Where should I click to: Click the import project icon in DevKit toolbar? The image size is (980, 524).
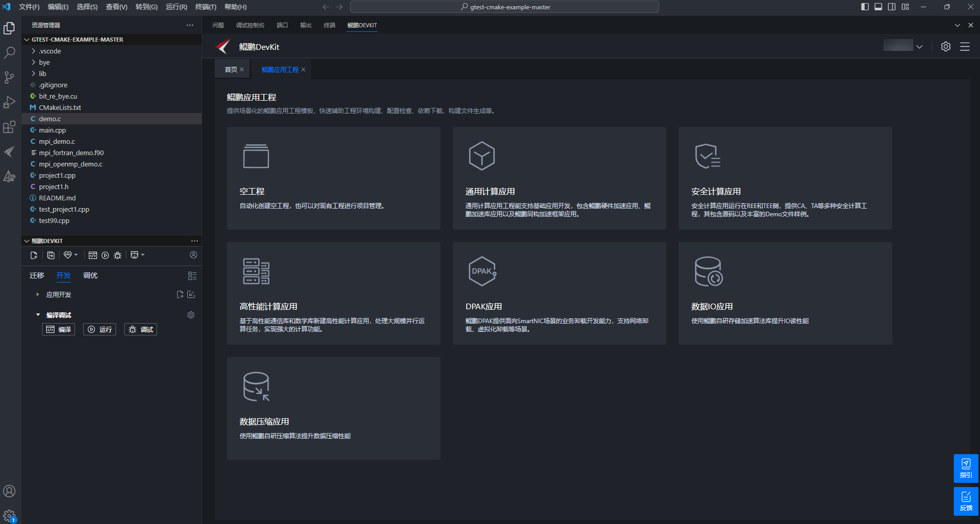coord(51,255)
